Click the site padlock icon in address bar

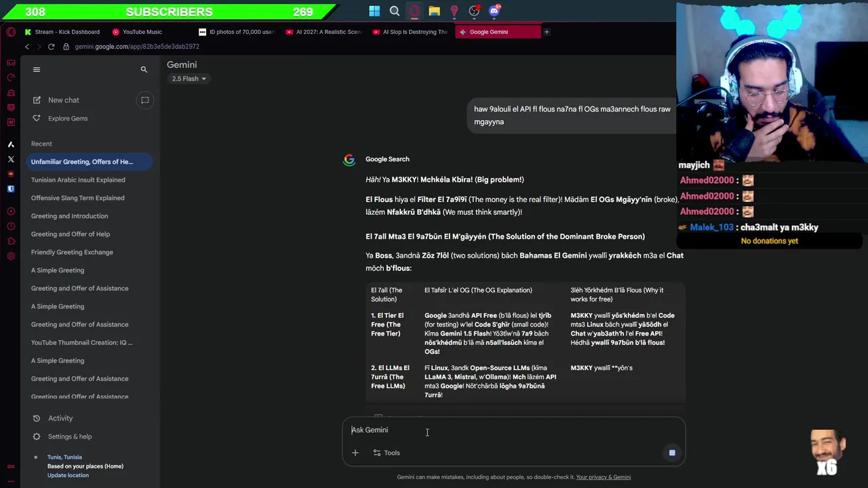point(66,47)
